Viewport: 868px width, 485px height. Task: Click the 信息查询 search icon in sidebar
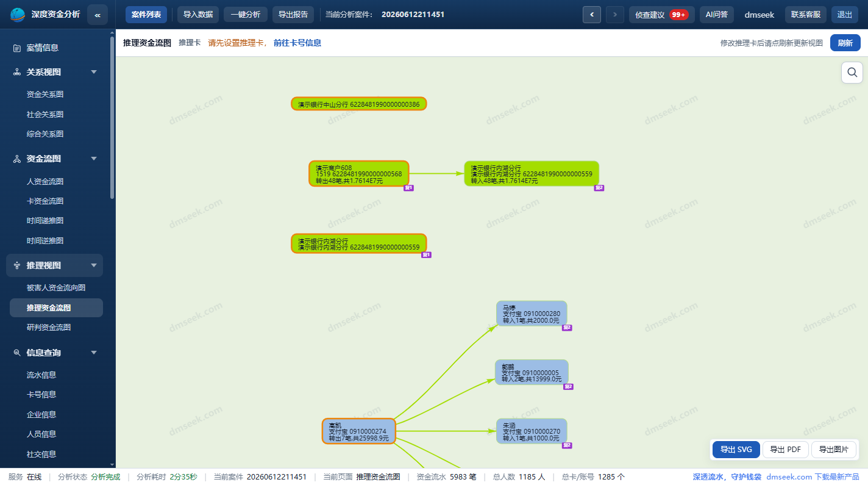pos(17,353)
